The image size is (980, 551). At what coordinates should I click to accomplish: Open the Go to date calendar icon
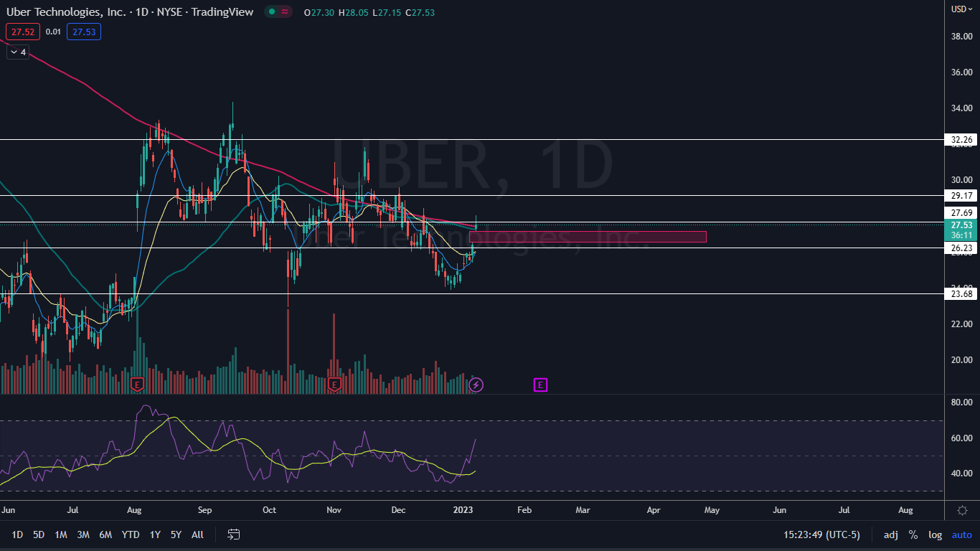tap(233, 534)
